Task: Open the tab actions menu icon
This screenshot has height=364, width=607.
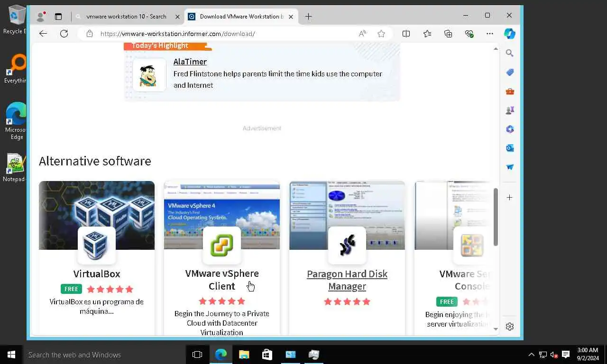Action: click(58, 17)
